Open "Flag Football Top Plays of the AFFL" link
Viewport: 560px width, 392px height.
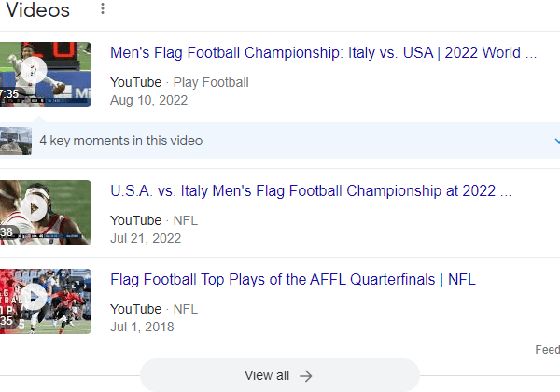coord(293,279)
